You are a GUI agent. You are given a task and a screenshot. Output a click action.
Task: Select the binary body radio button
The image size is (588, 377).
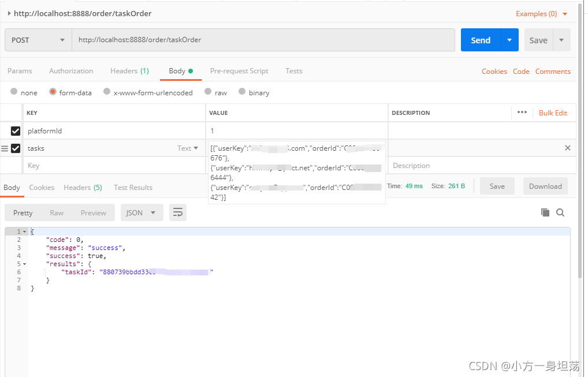pos(242,91)
